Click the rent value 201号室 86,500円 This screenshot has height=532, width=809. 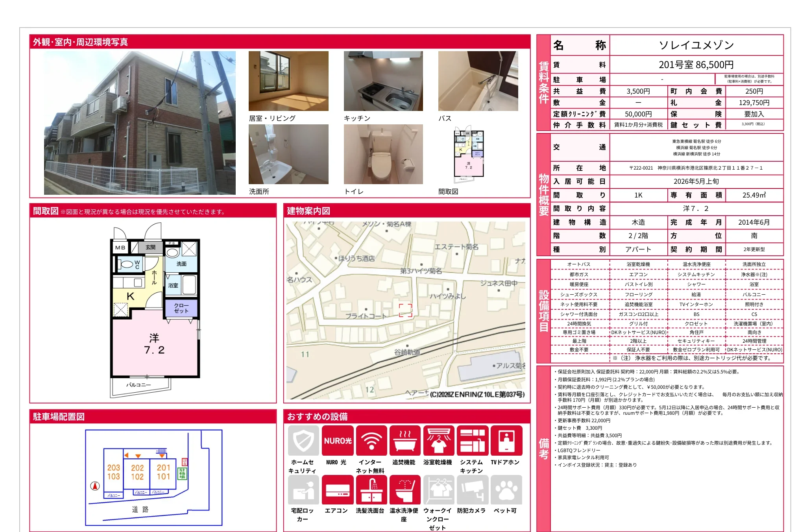(696, 65)
